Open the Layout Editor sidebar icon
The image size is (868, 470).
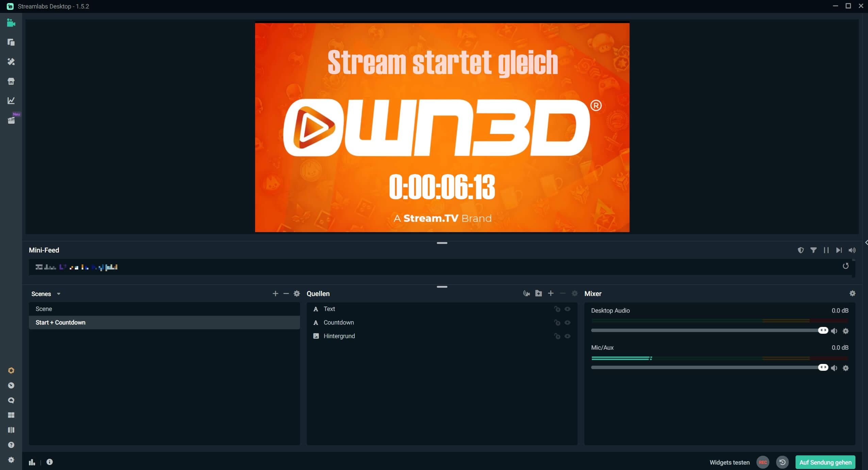[11, 415]
